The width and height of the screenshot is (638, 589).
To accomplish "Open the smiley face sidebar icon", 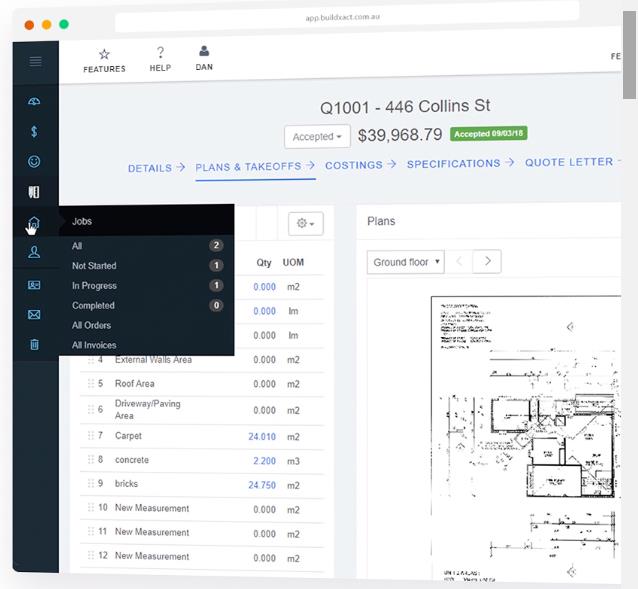I will tap(34, 161).
